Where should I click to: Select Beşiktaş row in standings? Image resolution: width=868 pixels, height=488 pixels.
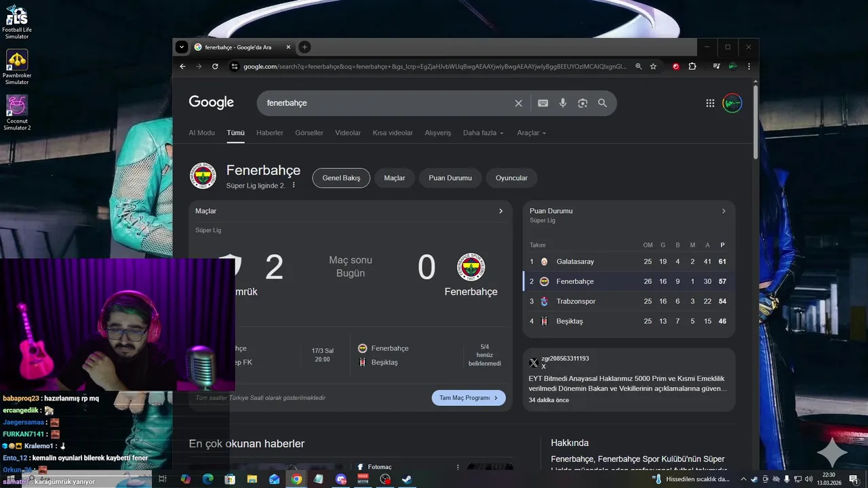(629, 321)
